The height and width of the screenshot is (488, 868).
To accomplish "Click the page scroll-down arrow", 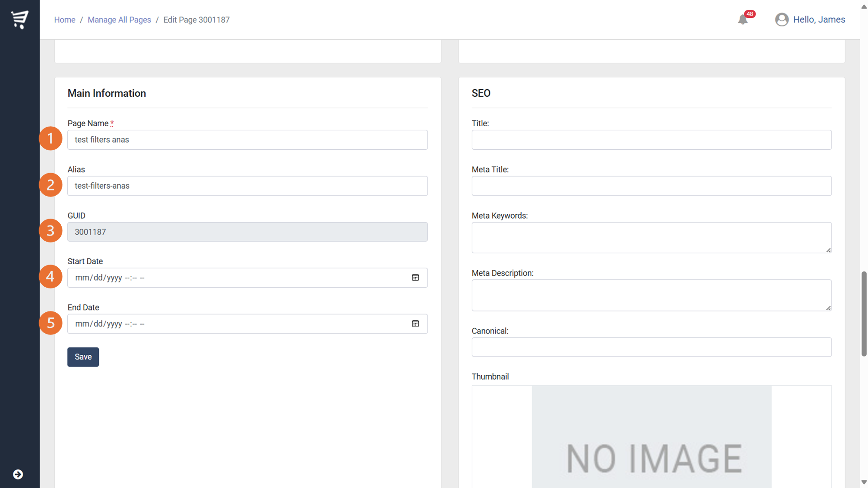I will [864, 482].
